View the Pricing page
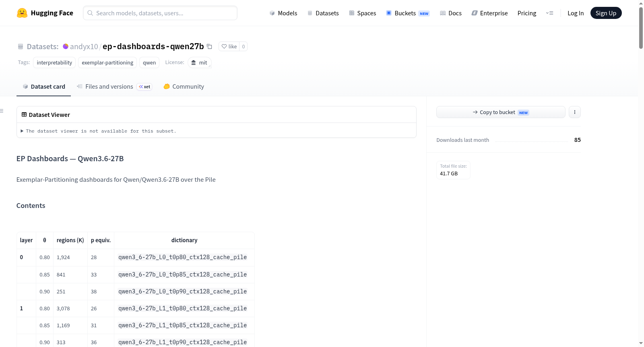 (x=527, y=13)
